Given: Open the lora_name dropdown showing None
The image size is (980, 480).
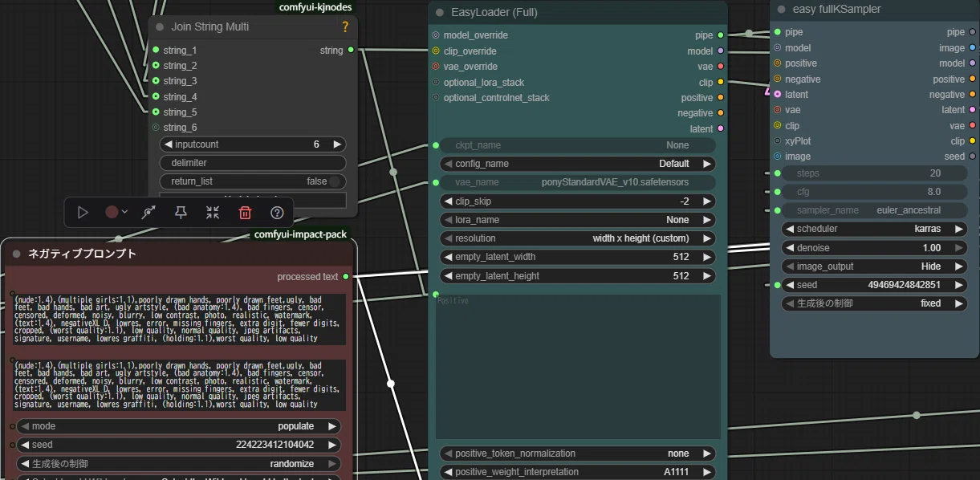Looking at the screenshot, I should 577,219.
